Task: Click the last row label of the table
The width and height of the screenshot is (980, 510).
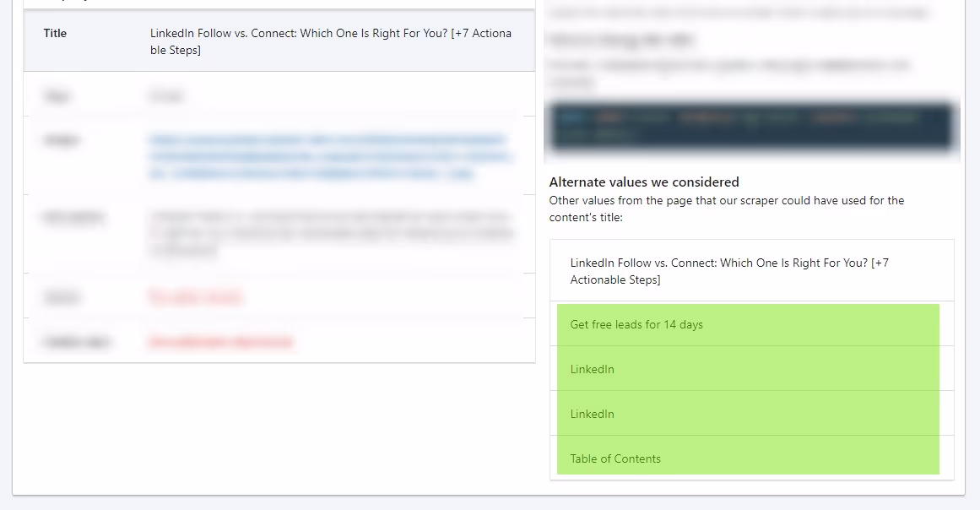Action: point(63,341)
